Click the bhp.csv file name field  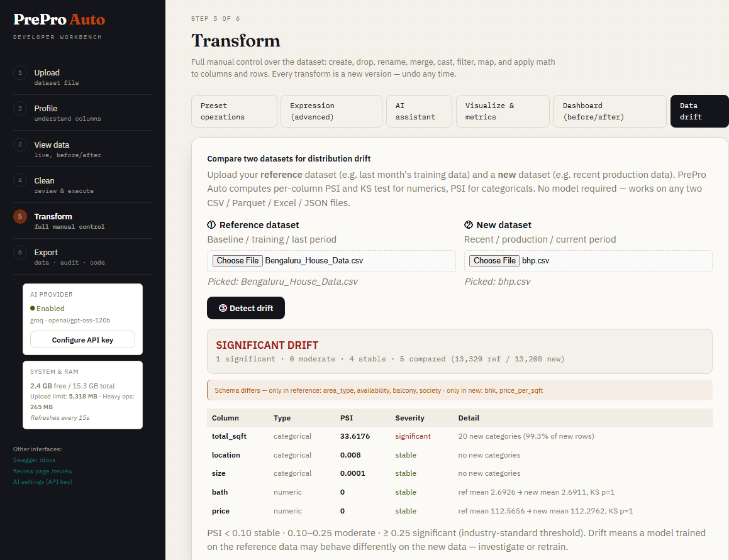[588, 261]
